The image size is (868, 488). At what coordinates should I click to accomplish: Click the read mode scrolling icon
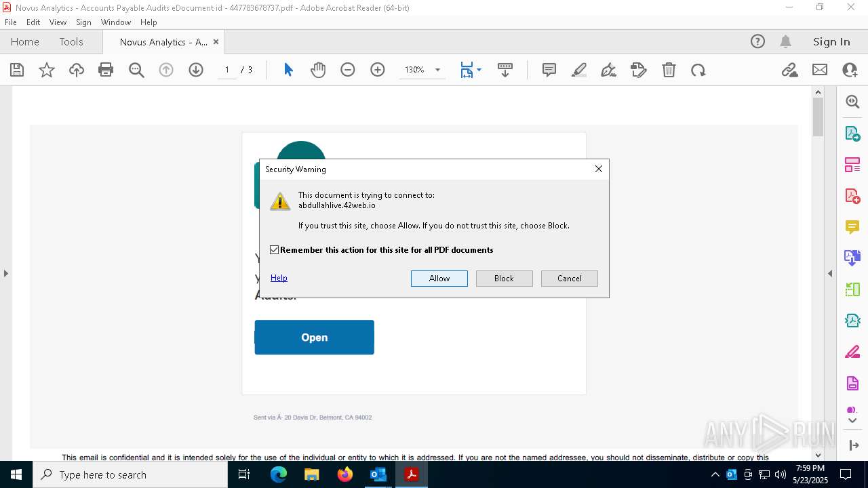[x=505, y=70]
